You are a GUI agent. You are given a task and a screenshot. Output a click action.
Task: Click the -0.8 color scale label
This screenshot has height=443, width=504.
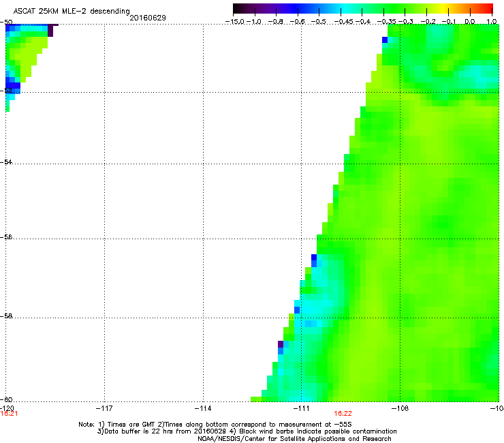point(276,22)
